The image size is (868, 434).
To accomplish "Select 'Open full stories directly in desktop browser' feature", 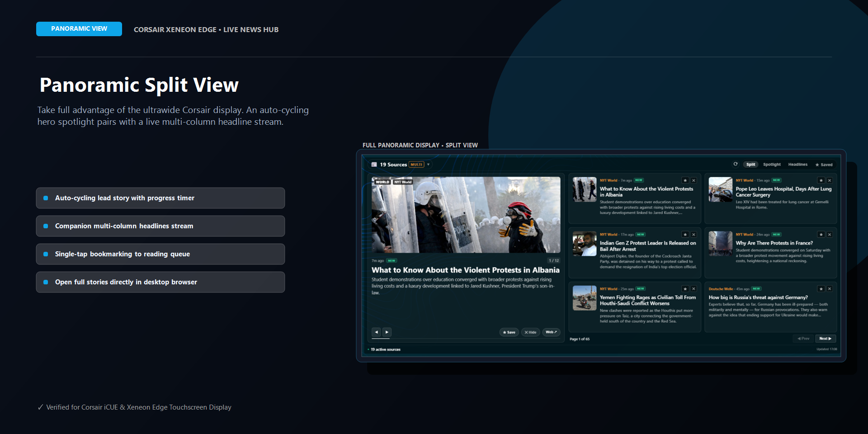I will tap(160, 282).
